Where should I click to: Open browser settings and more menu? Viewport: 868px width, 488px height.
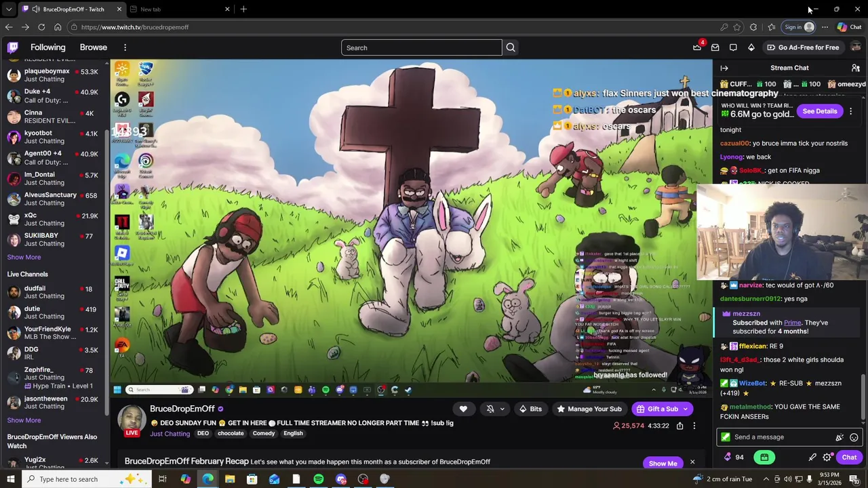click(x=825, y=27)
